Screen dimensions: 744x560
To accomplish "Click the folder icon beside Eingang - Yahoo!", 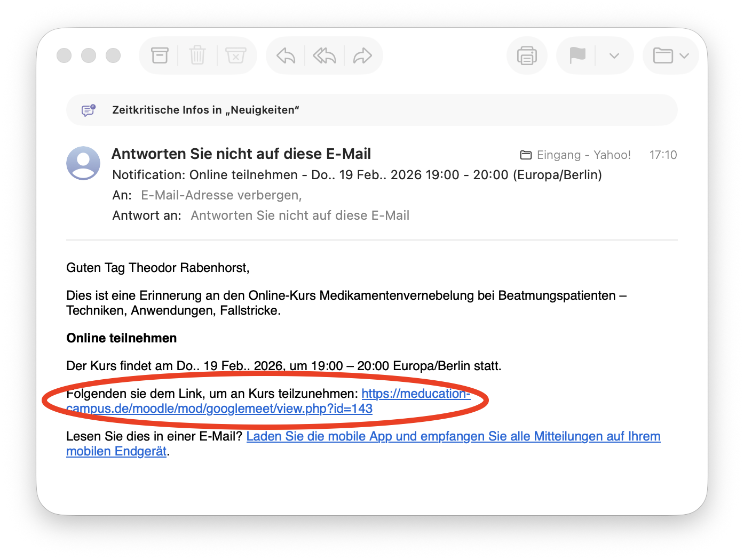I will click(x=526, y=155).
